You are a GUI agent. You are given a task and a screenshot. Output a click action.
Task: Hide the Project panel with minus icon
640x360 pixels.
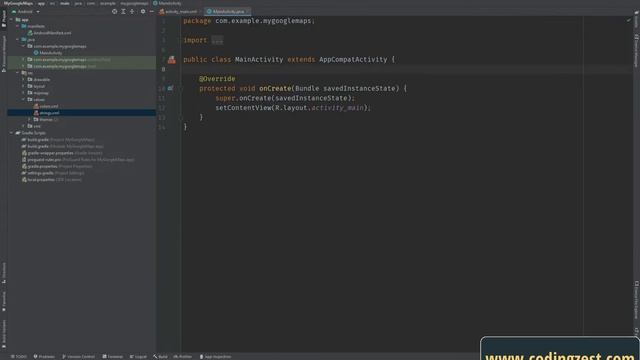pos(151,11)
